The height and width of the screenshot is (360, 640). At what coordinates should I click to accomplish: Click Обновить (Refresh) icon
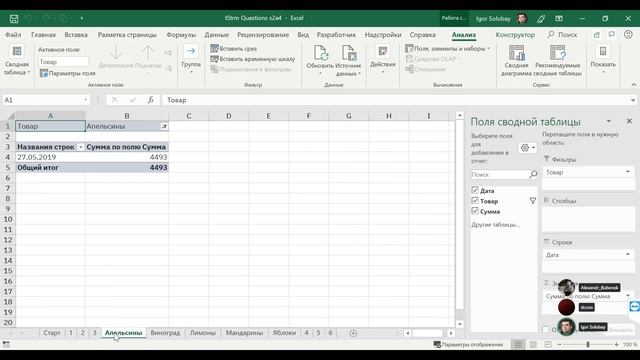point(321,53)
